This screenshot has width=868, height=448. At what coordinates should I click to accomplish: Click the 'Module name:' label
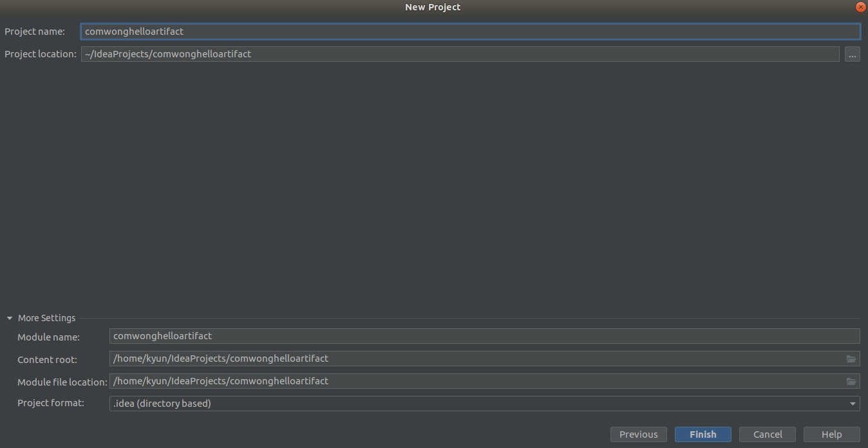pyautogui.click(x=48, y=337)
